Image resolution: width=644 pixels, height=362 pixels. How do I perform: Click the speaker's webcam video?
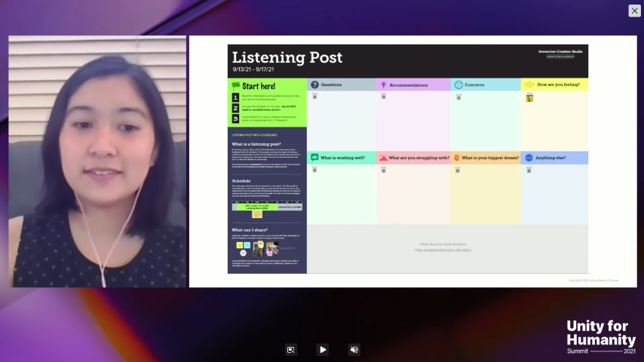click(97, 161)
